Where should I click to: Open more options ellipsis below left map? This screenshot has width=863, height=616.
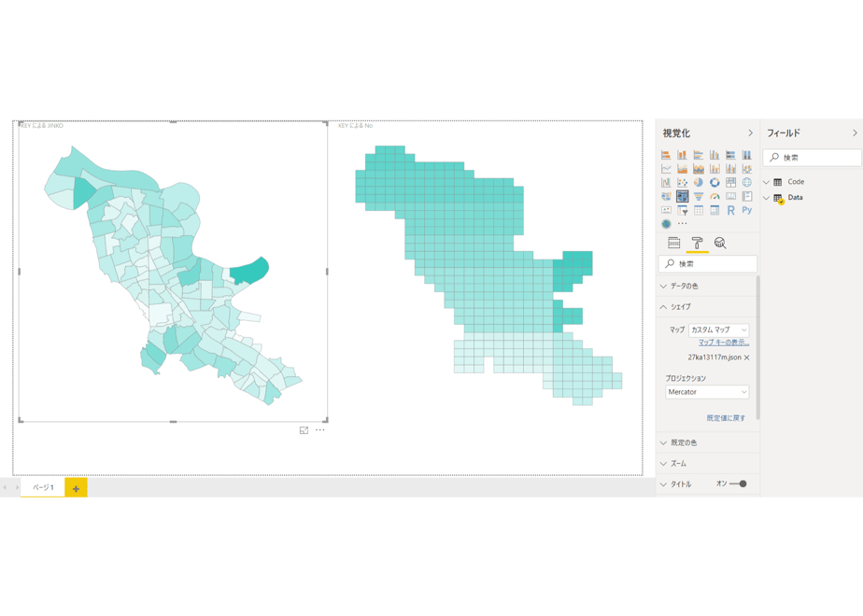coord(320,430)
